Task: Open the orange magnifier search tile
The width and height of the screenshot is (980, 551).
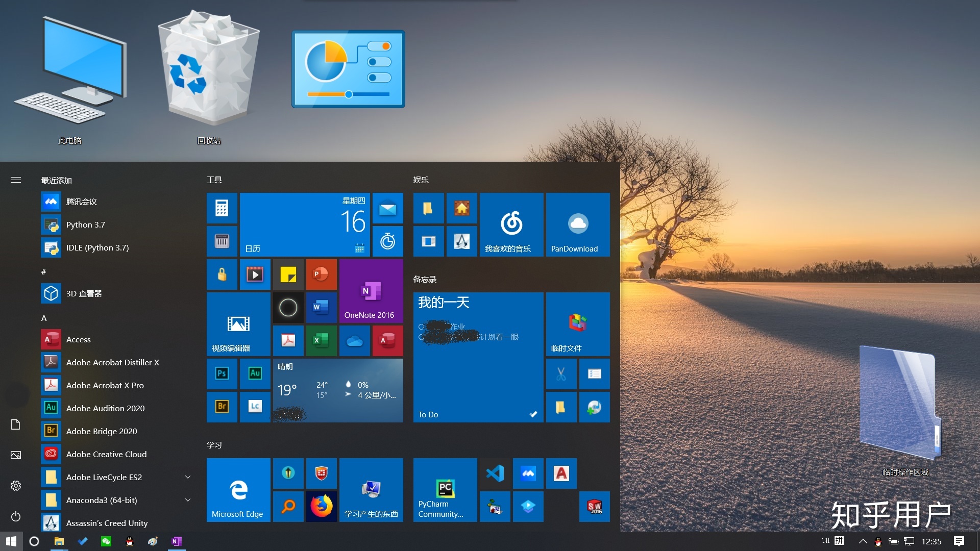Action: point(288,507)
